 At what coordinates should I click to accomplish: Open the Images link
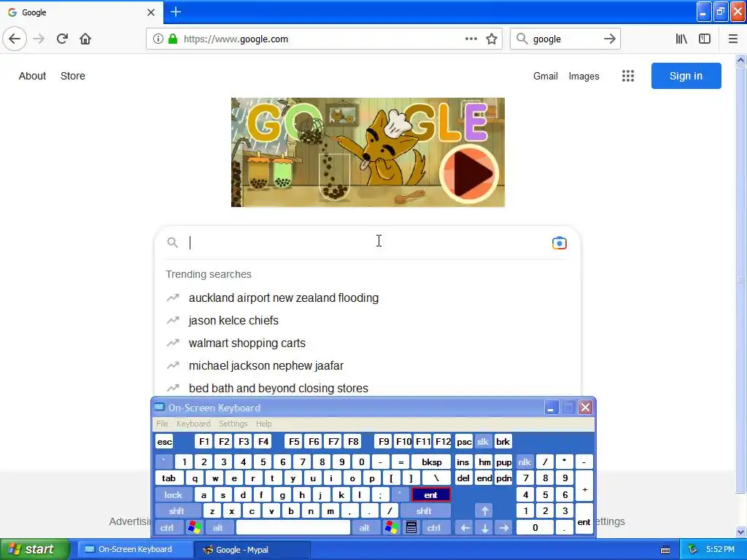(x=584, y=76)
